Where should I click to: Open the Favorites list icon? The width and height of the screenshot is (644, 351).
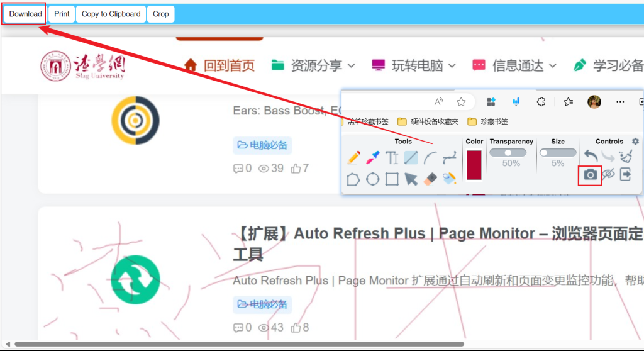coord(569,102)
